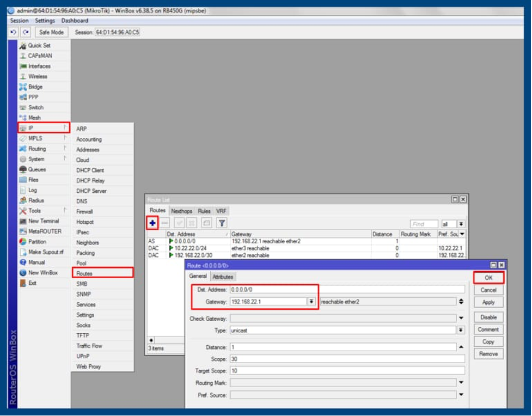Screen dimensions: 532x416
Task: Open the Type unicast dropdown
Action: tap(461, 330)
